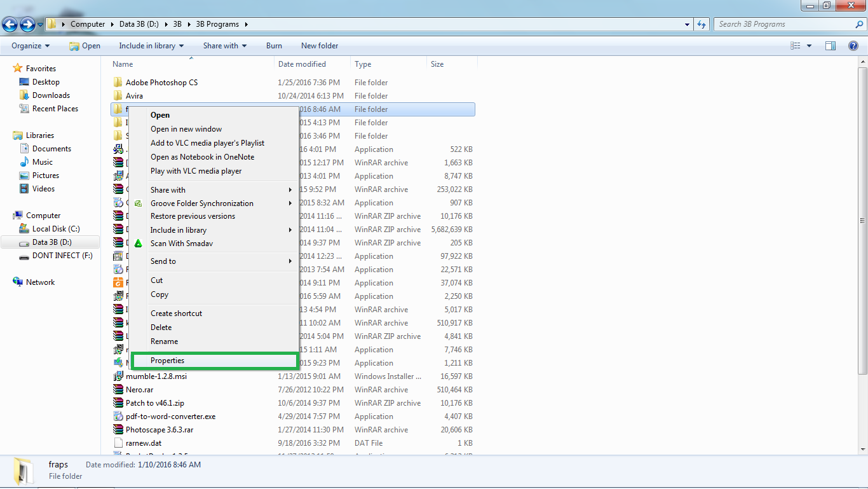
Task: Select Create shortcut in context menu
Action: tap(215, 313)
